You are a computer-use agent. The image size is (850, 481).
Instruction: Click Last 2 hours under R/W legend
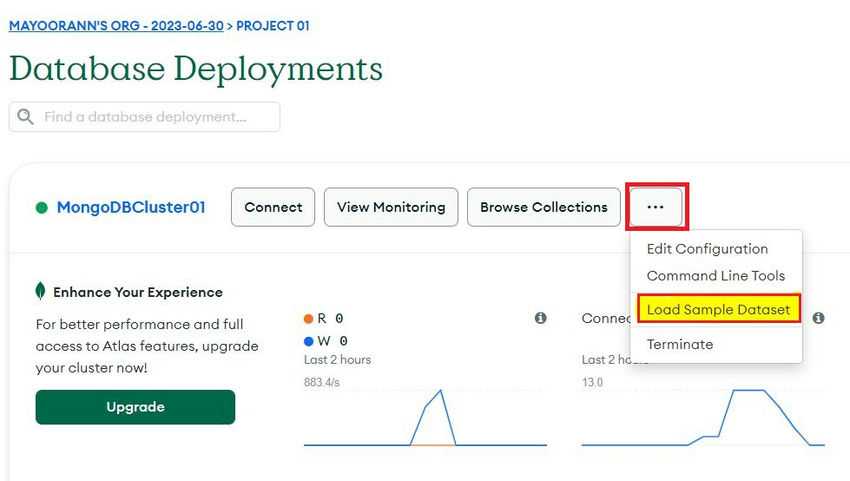coord(337,360)
